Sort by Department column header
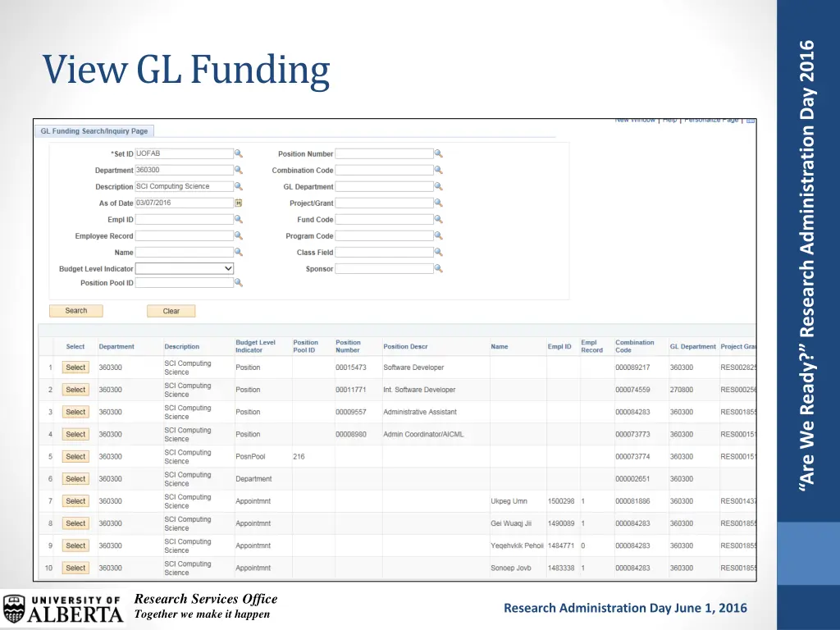Screen dimensions: 840x630 point(116,347)
